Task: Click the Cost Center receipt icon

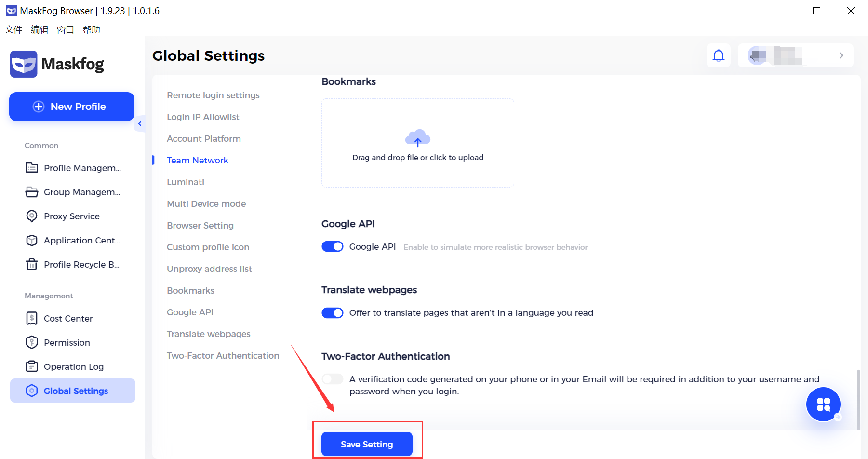Action: [x=32, y=318]
